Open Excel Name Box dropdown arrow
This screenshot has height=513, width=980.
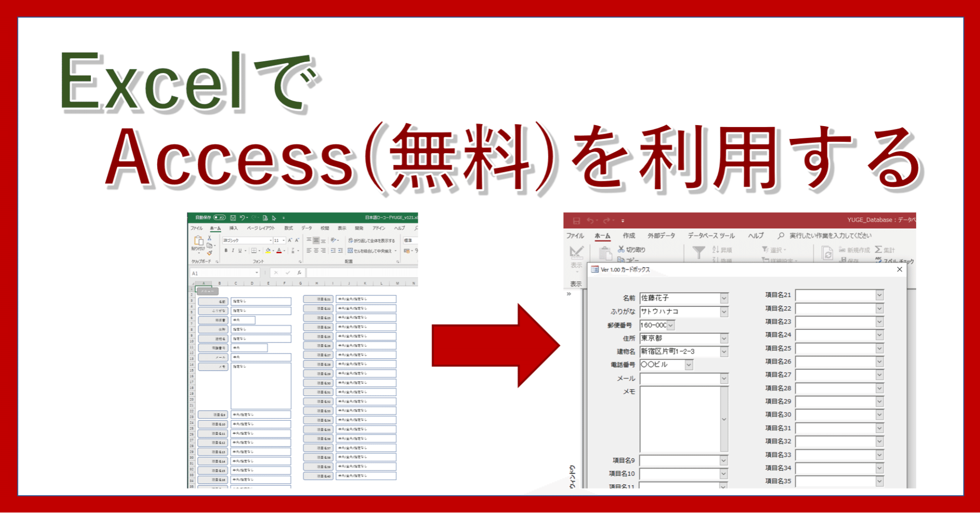(257, 273)
